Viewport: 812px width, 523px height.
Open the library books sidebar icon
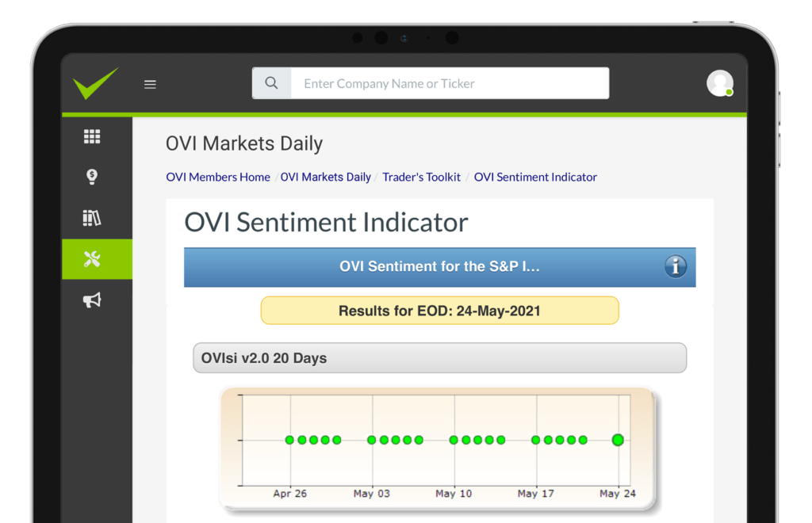click(92, 218)
